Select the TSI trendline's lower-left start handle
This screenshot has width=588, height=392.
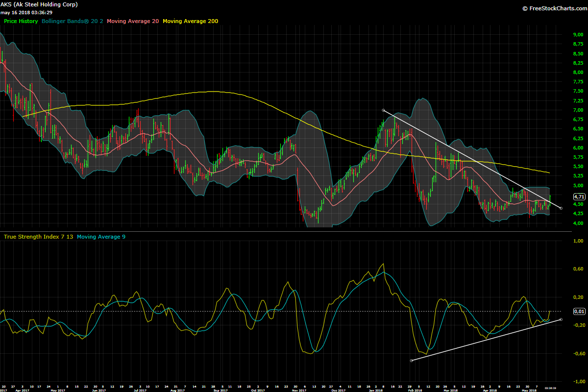(x=411, y=361)
